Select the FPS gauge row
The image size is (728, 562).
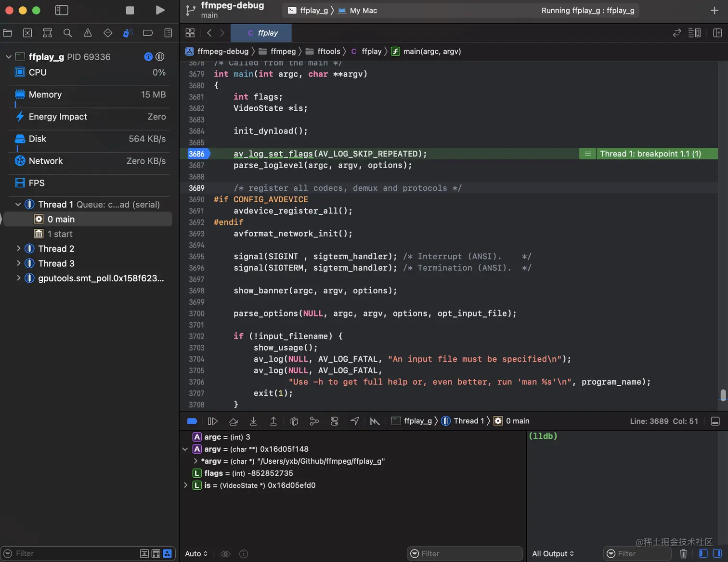point(90,183)
